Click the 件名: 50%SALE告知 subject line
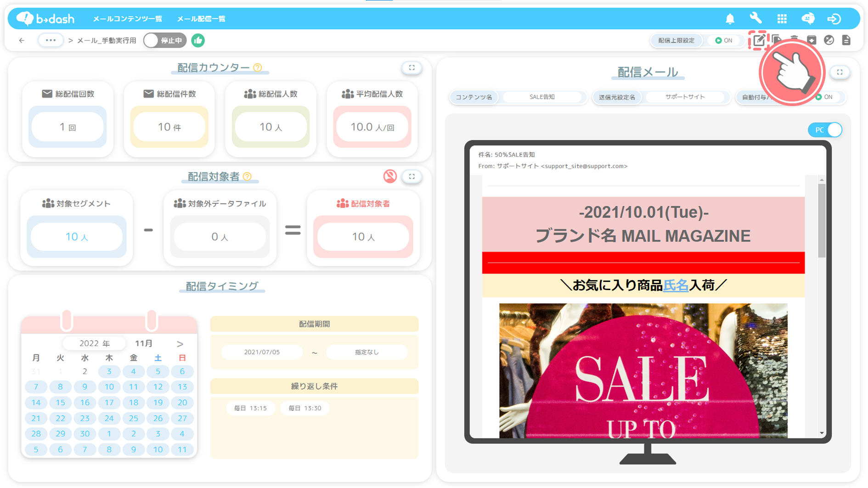This screenshot has width=868, height=488. (506, 155)
